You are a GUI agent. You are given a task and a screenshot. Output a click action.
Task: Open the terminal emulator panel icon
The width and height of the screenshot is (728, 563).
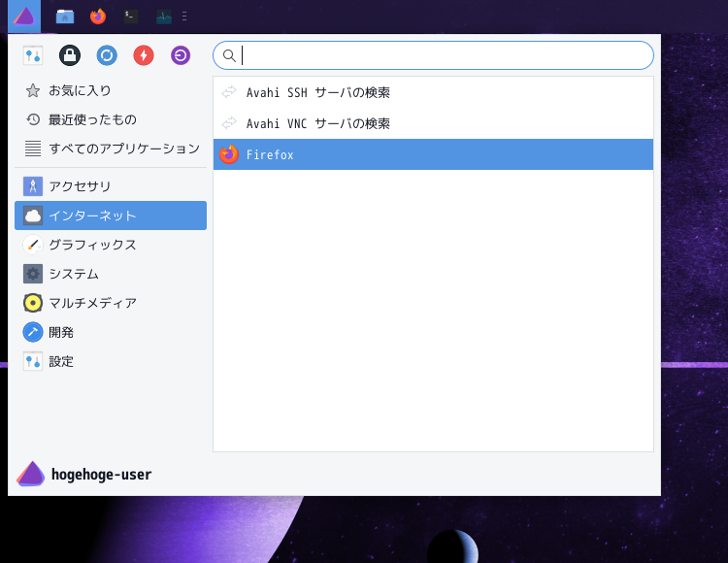(x=131, y=17)
